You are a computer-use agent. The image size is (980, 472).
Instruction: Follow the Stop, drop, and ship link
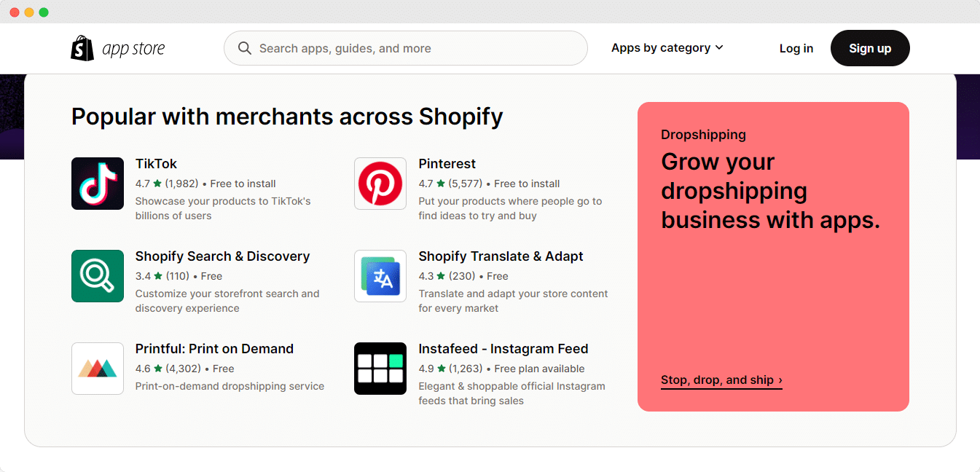(721, 380)
